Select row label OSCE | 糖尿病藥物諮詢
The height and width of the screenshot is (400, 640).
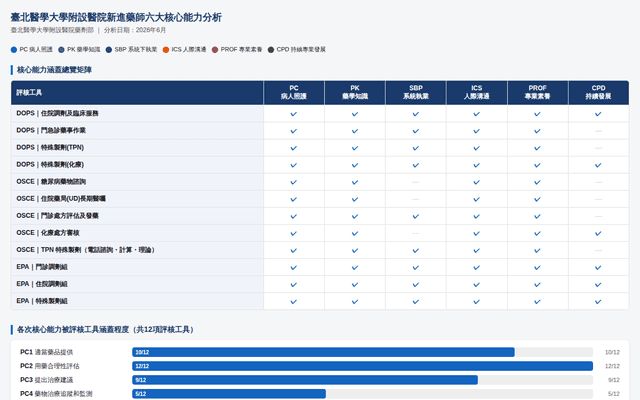pyautogui.click(x=51, y=182)
